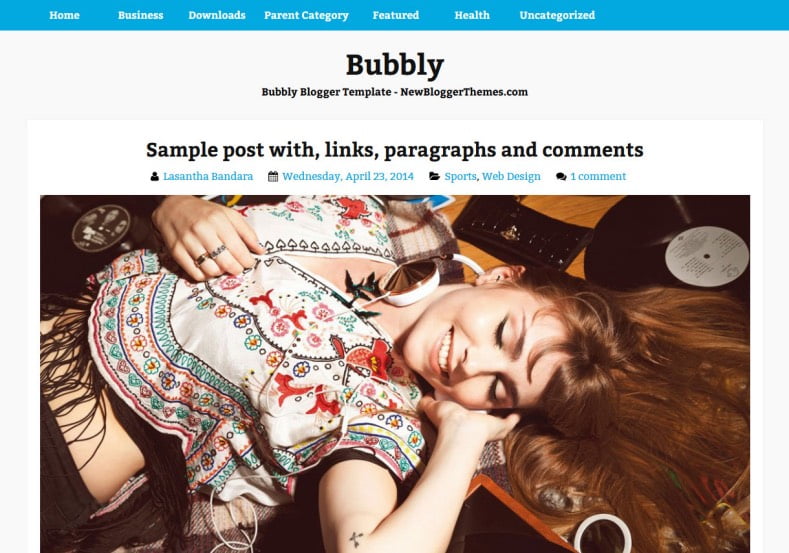The height and width of the screenshot is (553, 789).
Task: Open the Sports category link
Action: coord(460,177)
